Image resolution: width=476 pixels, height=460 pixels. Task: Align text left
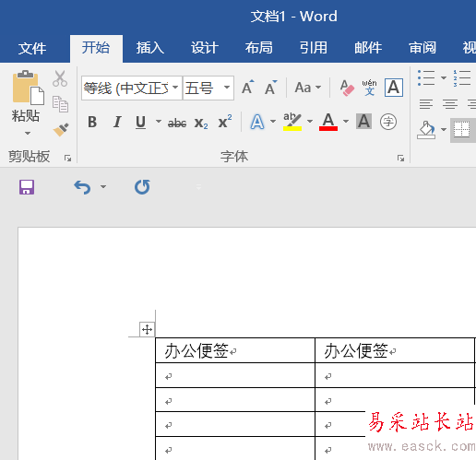(426, 104)
